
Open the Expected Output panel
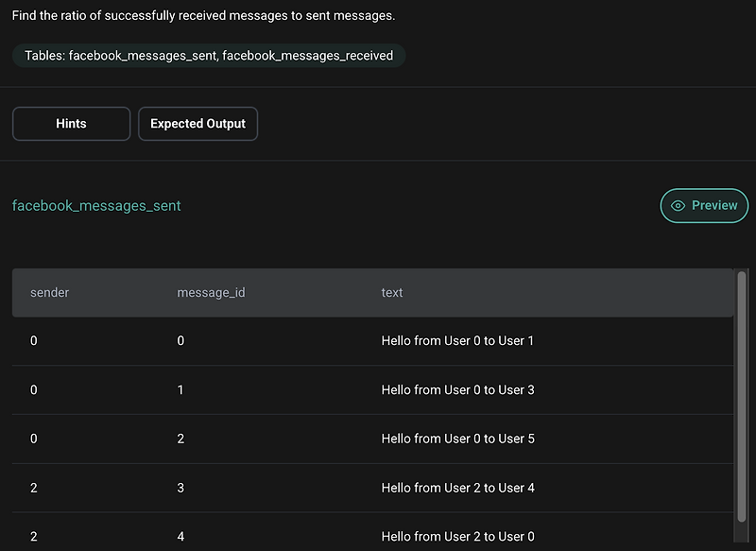[198, 123]
